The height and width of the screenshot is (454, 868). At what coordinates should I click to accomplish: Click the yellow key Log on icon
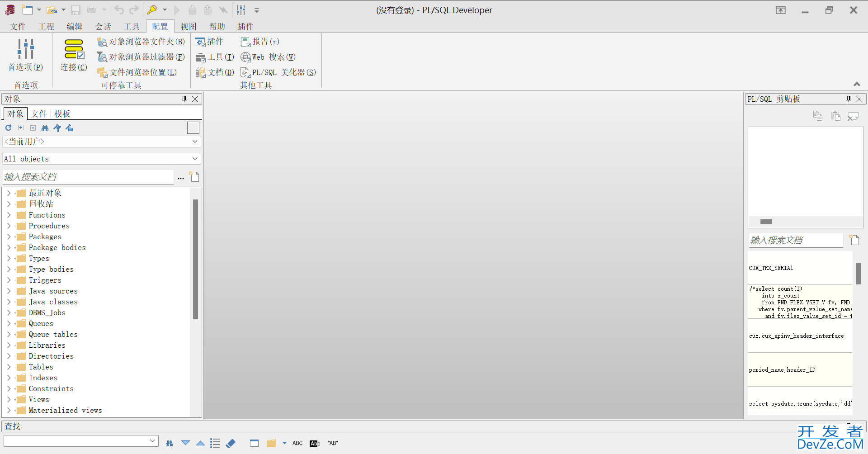click(152, 10)
